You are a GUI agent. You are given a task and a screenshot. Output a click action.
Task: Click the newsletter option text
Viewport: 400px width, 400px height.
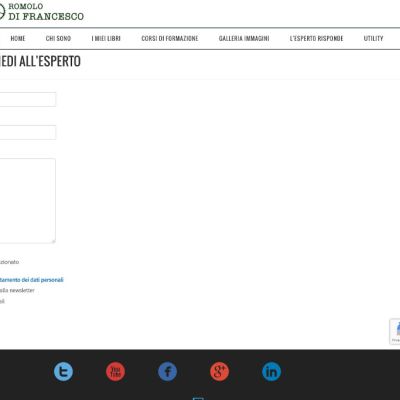pos(17,290)
